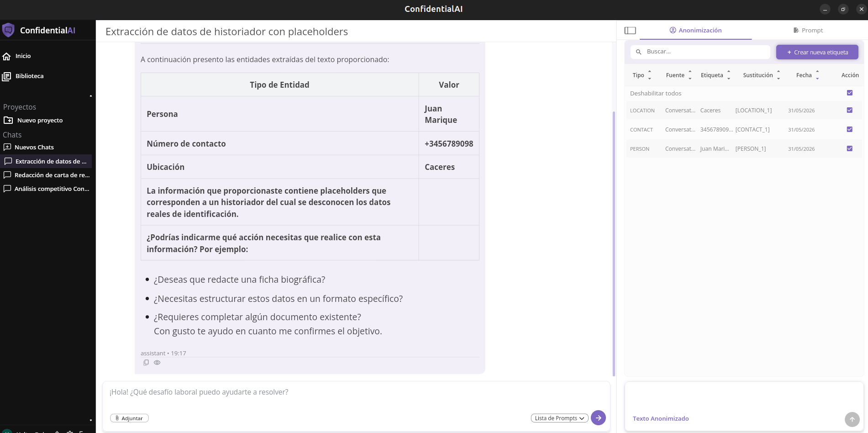868x433 pixels.
Task: Minimize the ConfidentialAI window
Action: tap(825, 10)
